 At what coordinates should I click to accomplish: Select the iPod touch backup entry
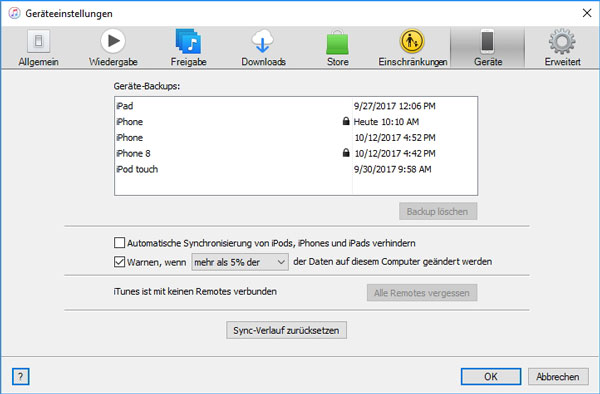[296, 169]
